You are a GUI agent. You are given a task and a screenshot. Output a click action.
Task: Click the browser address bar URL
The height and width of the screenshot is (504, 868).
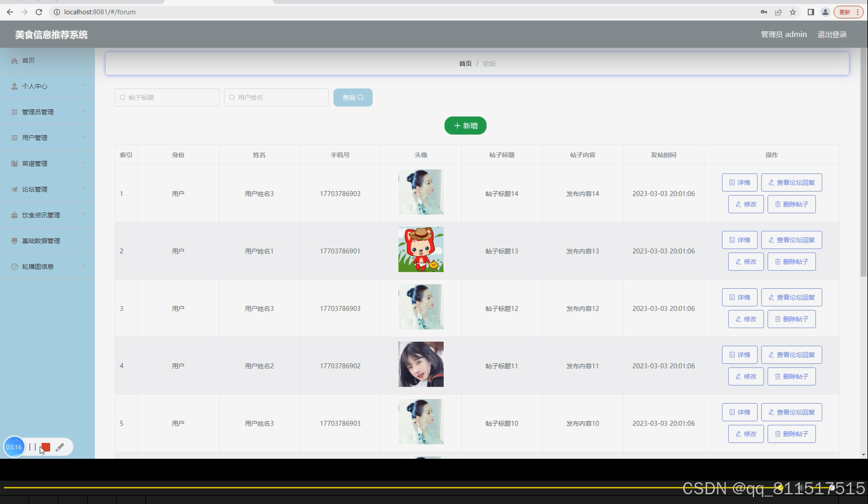tap(100, 12)
